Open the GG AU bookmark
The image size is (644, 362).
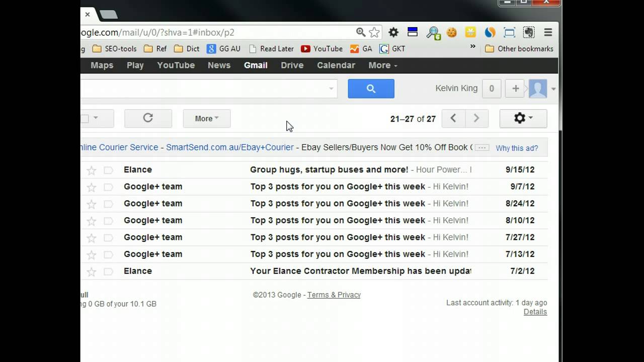(x=224, y=49)
